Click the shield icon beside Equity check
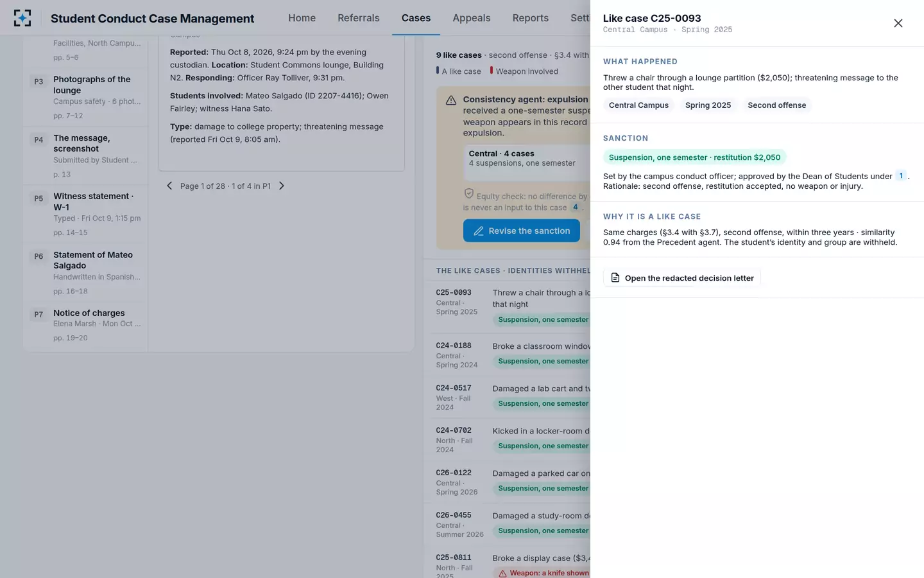924x578 pixels. pyautogui.click(x=468, y=194)
